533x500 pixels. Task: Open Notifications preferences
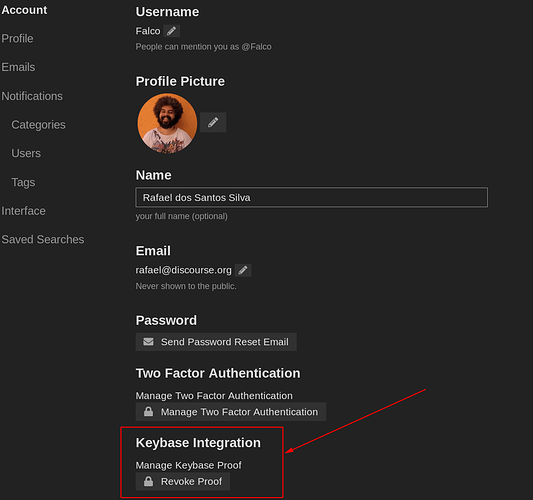32,96
